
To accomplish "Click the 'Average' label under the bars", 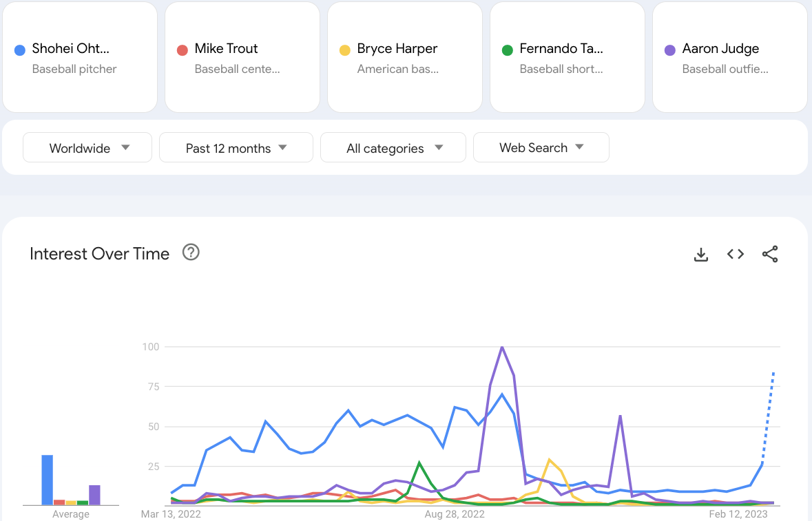I will [70, 513].
